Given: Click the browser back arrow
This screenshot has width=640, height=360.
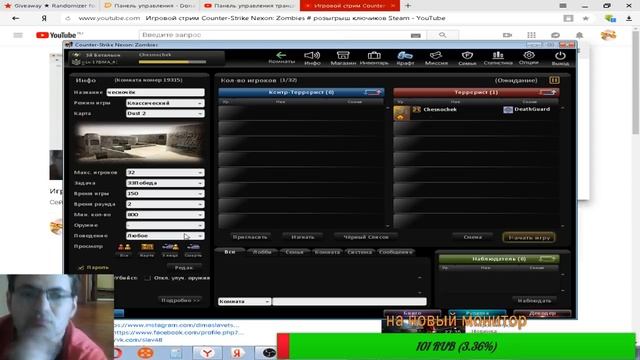Looking at the screenshot, I should click(x=16, y=18).
